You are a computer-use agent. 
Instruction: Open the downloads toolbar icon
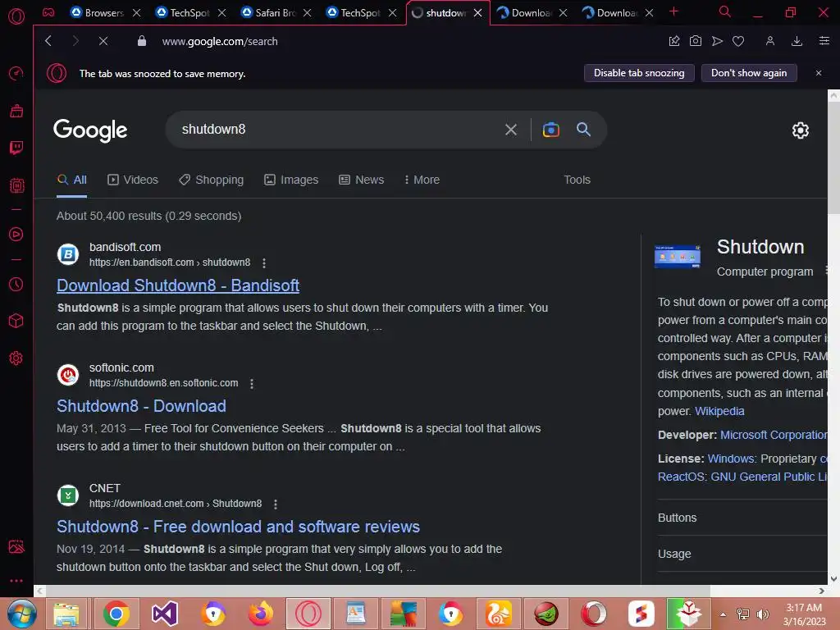coord(797,41)
